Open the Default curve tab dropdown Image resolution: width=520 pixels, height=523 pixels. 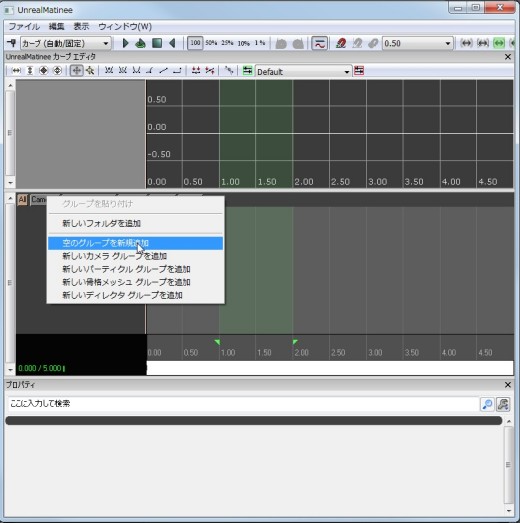click(304, 71)
